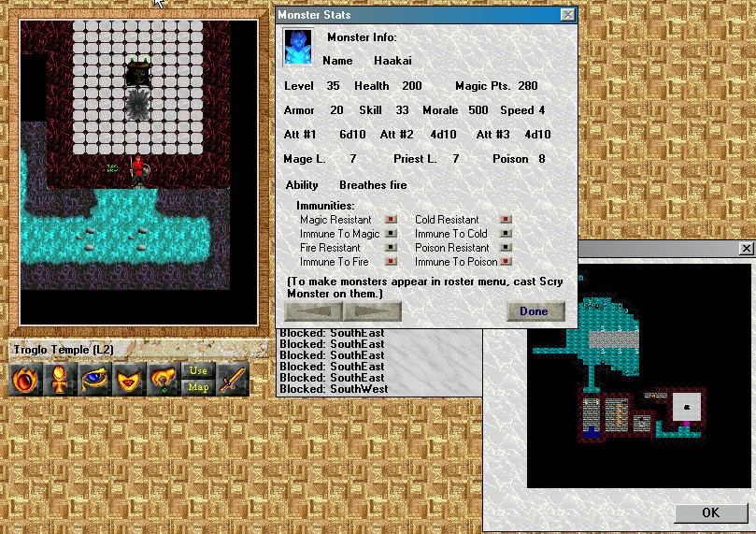The height and width of the screenshot is (534, 756).
Task: Go to next monster with right arrow
Action: [373, 311]
